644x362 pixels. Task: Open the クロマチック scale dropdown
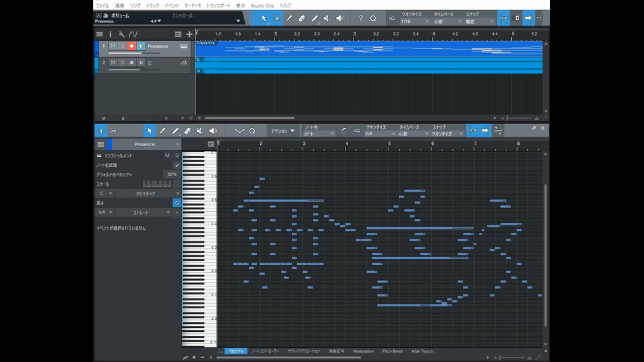(x=148, y=193)
